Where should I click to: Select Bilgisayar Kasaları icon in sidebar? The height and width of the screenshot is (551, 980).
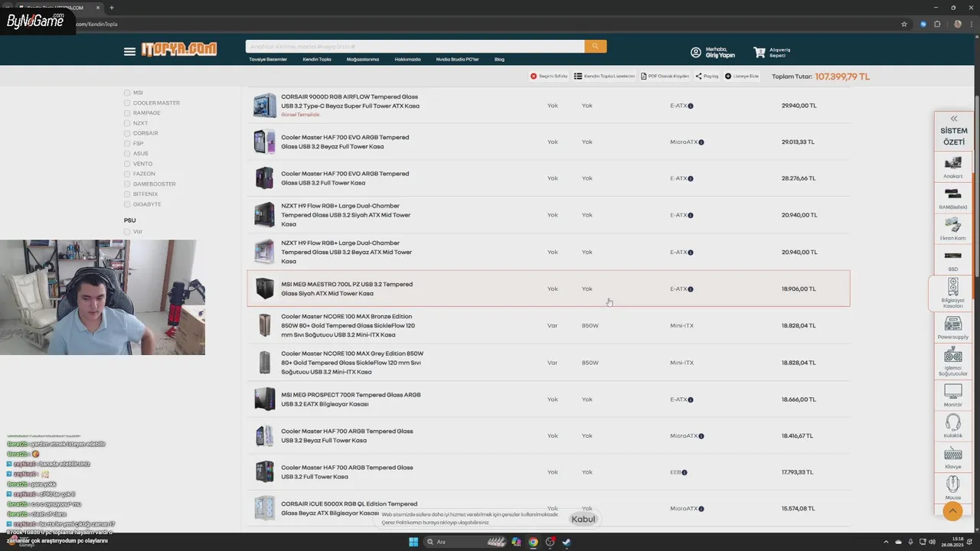pyautogui.click(x=953, y=287)
